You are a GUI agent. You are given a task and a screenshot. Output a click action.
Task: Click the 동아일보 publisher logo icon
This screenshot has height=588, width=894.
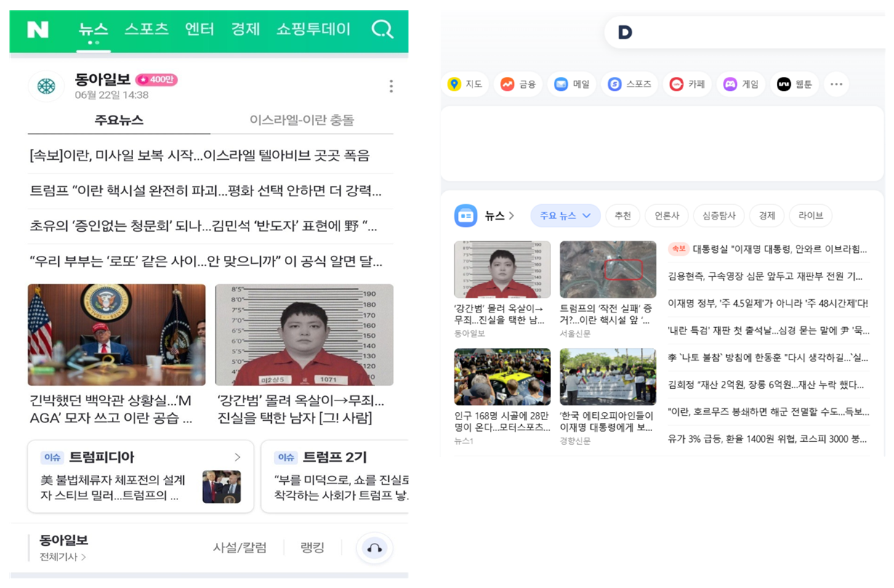pos(47,86)
